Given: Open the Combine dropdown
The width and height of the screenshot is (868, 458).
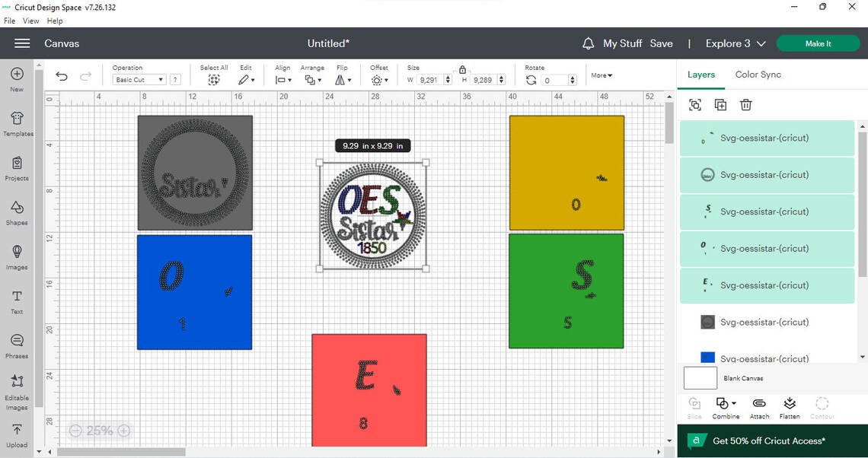Looking at the screenshot, I should [726, 409].
